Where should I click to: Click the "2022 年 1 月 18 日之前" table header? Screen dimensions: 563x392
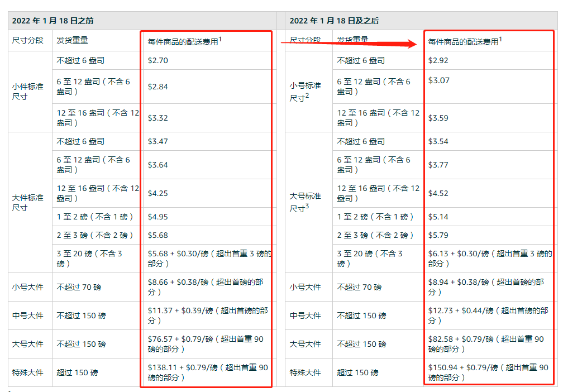pos(142,21)
